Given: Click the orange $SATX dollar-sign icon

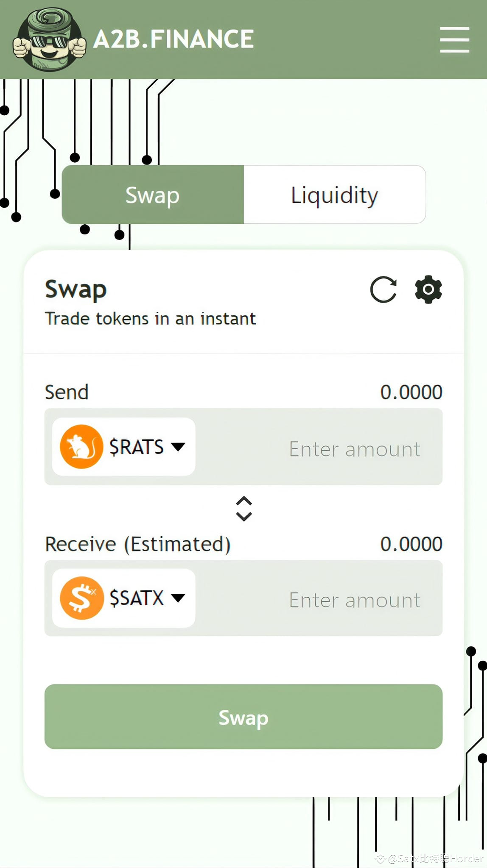Looking at the screenshot, I should (81, 598).
